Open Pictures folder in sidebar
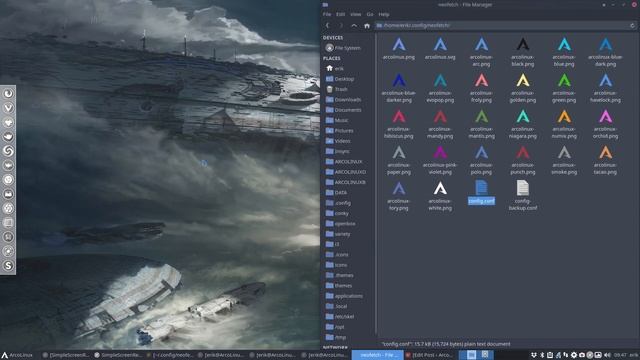 340,131
